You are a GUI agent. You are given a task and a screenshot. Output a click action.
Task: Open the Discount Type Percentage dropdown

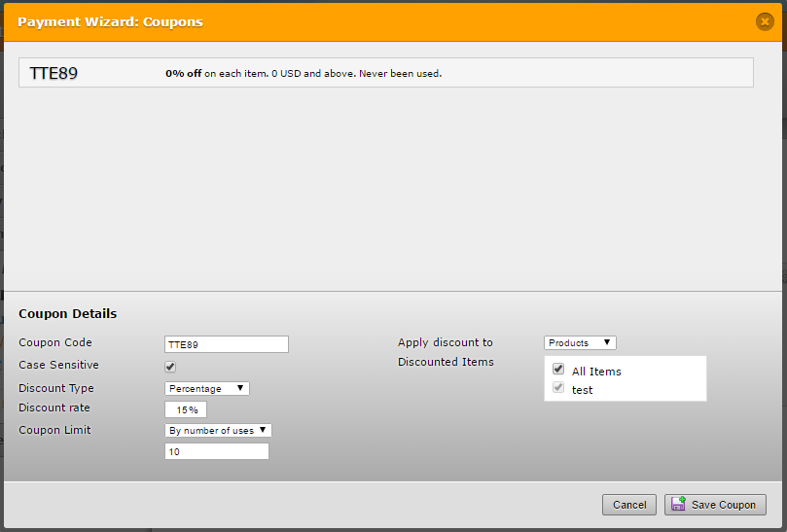[207, 388]
